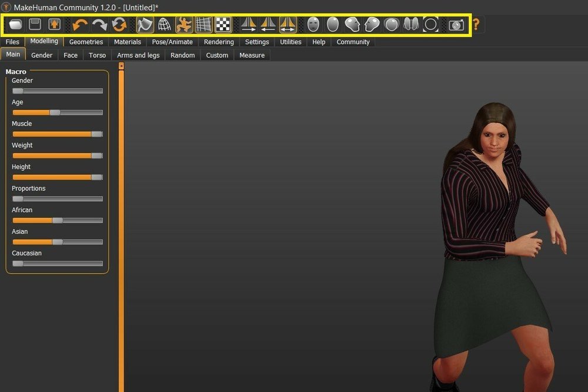
Task: Click the Export icon with up arrow
Action: 54,25
